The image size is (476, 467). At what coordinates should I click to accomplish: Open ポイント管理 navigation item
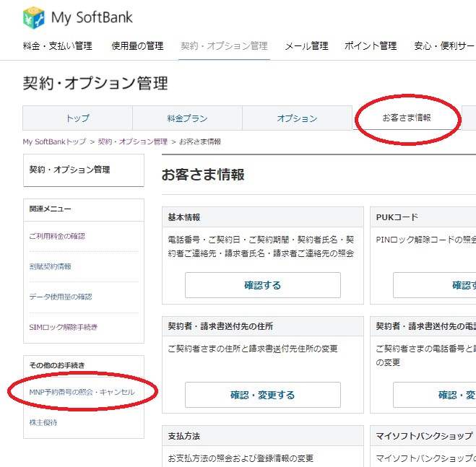click(x=371, y=45)
